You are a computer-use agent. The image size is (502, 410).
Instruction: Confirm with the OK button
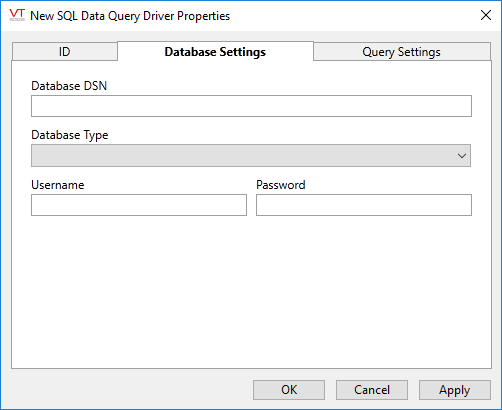289,390
